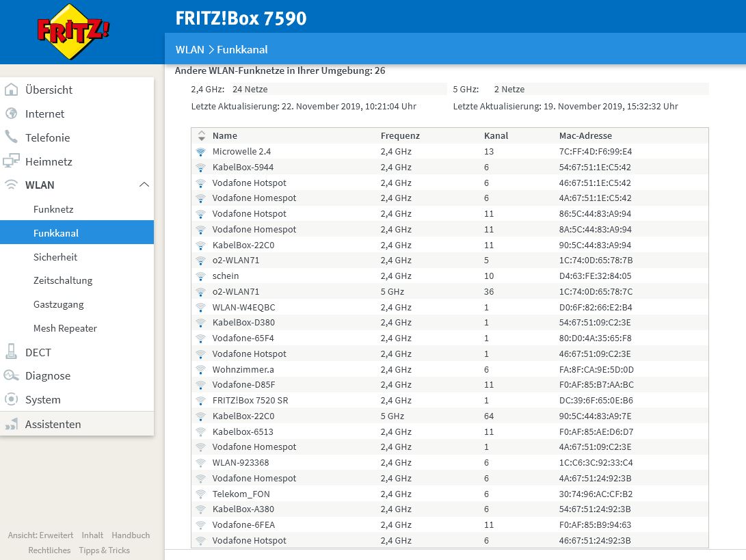The image size is (746, 560).
Task: Click the WiFi icon beside KabelBox-A380
Action: tap(201, 509)
